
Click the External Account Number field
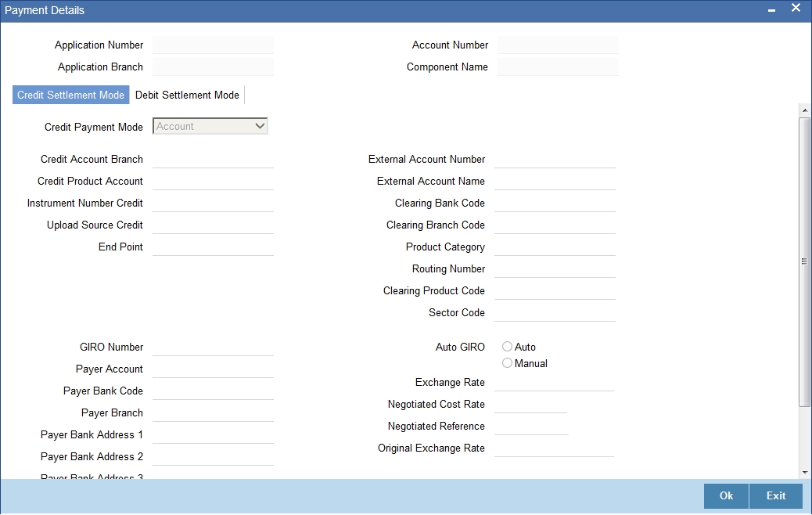click(x=555, y=159)
